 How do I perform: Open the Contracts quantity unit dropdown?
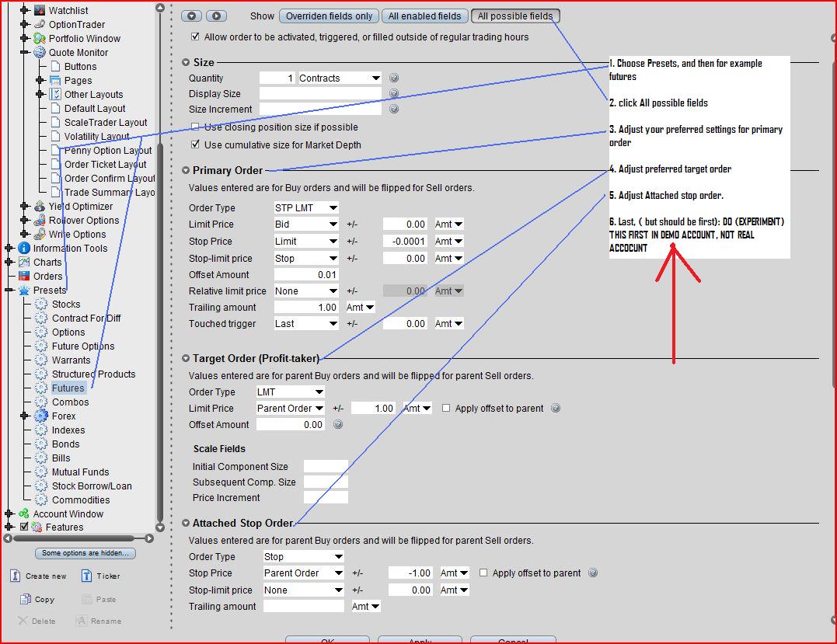tap(340, 78)
